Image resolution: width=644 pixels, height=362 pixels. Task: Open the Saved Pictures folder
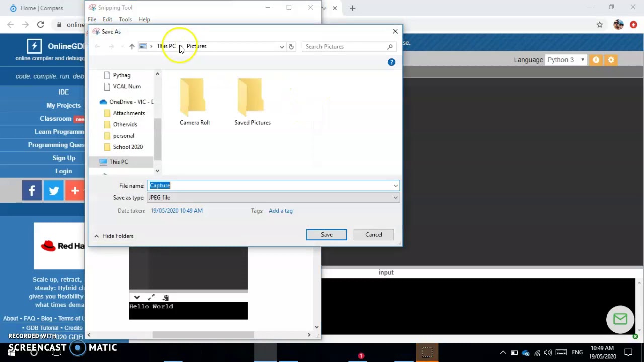(253, 102)
